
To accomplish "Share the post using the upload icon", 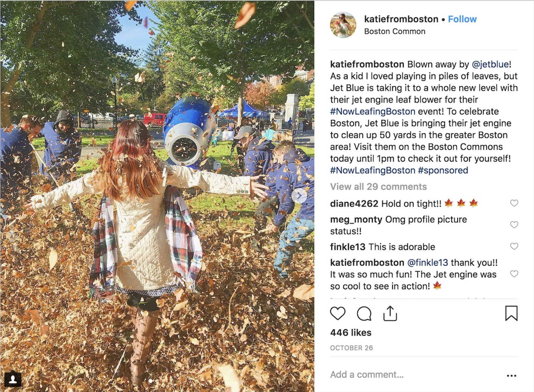I will click(x=390, y=314).
